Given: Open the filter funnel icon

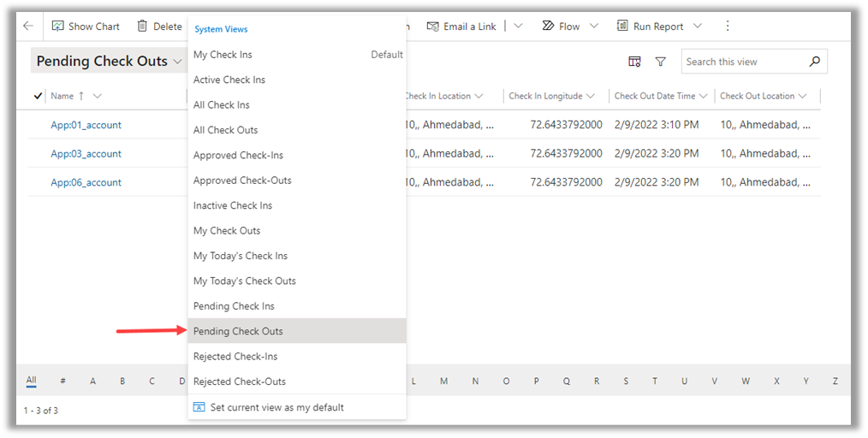Looking at the screenshot, I should 661,62.
